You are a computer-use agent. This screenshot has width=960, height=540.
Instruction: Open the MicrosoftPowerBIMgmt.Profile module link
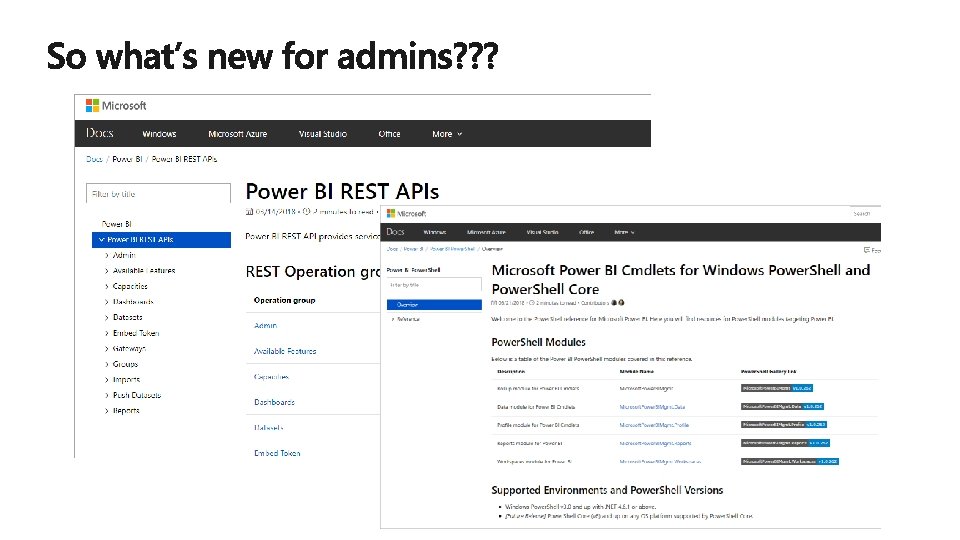point(654,424)
